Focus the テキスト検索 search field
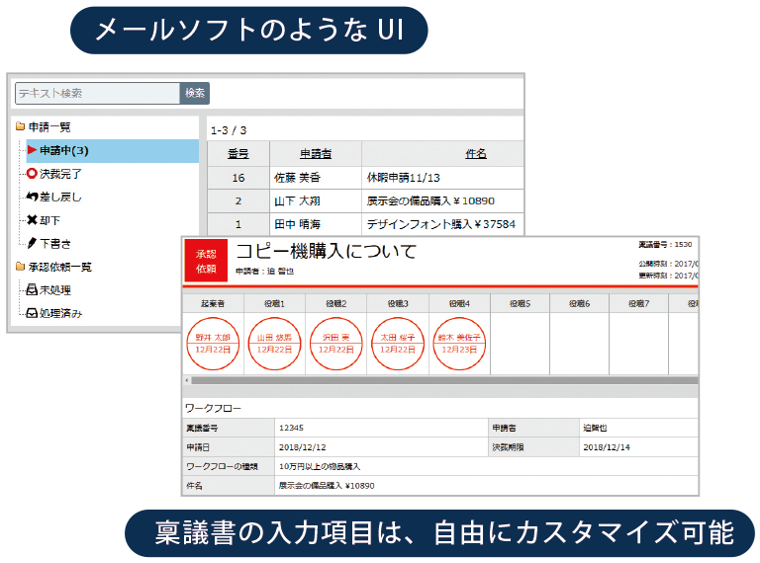760x563 pixels. click(97, 93)
